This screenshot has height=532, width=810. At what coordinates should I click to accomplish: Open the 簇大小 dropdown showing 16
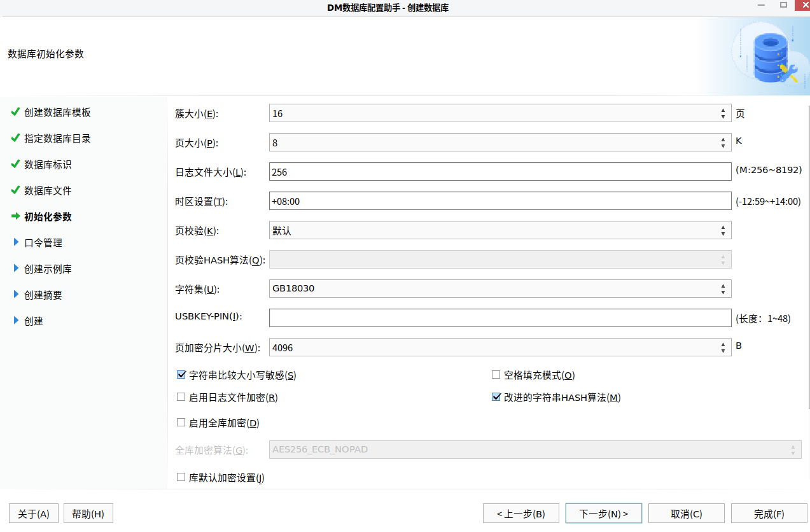[500, 113]
